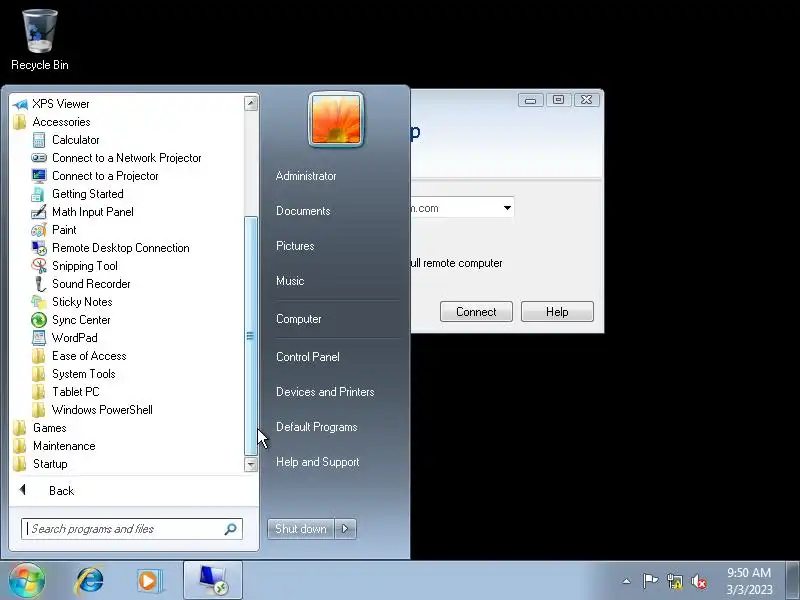Screen dimensions: 800x600
Task: Open the Recycle Bin desktop icon
Action: click(x=40, y=40)
